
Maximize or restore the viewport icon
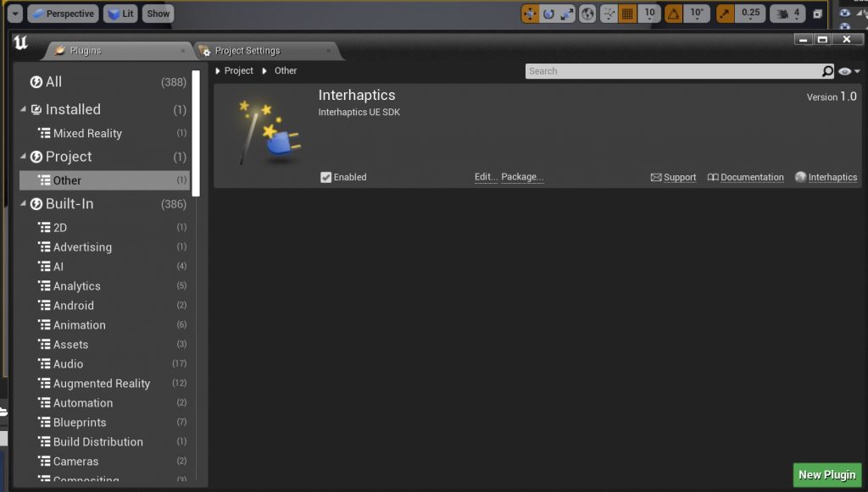tap(817, 14)
